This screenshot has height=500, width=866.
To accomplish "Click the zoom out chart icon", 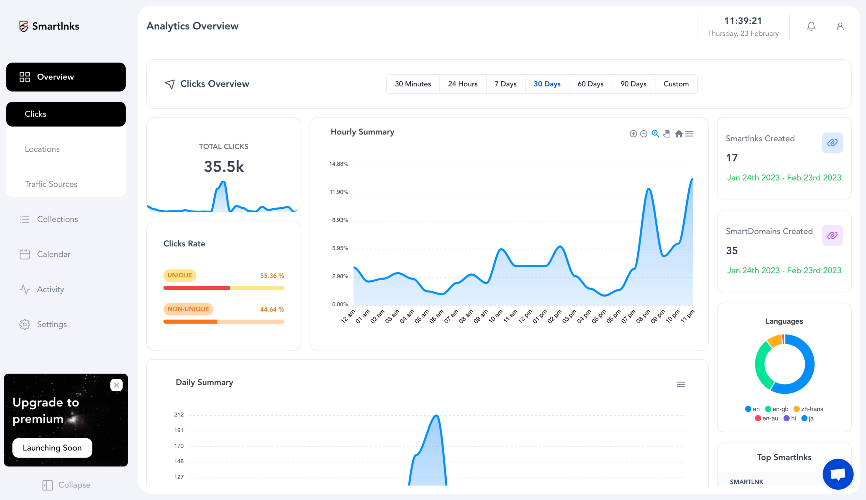I will 643,134.
